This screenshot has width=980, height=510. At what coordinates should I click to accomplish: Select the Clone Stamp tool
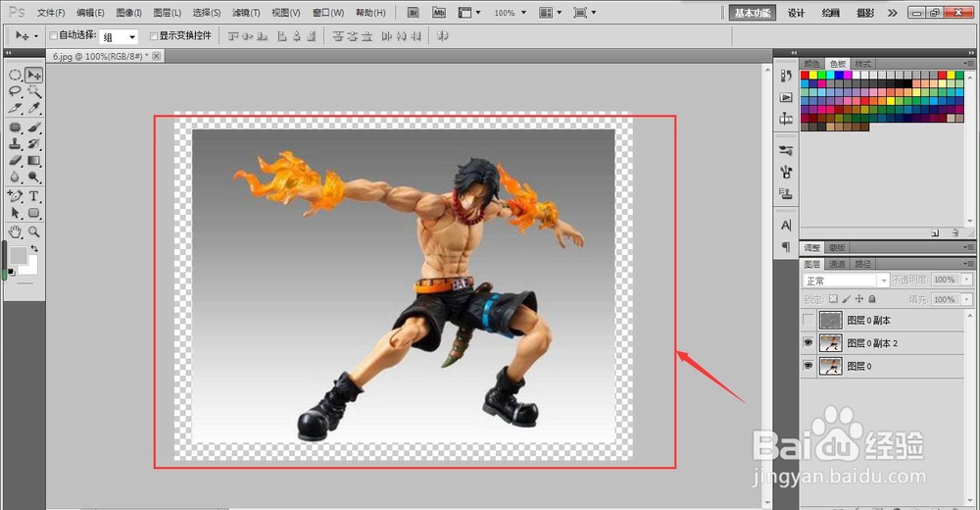15,144
